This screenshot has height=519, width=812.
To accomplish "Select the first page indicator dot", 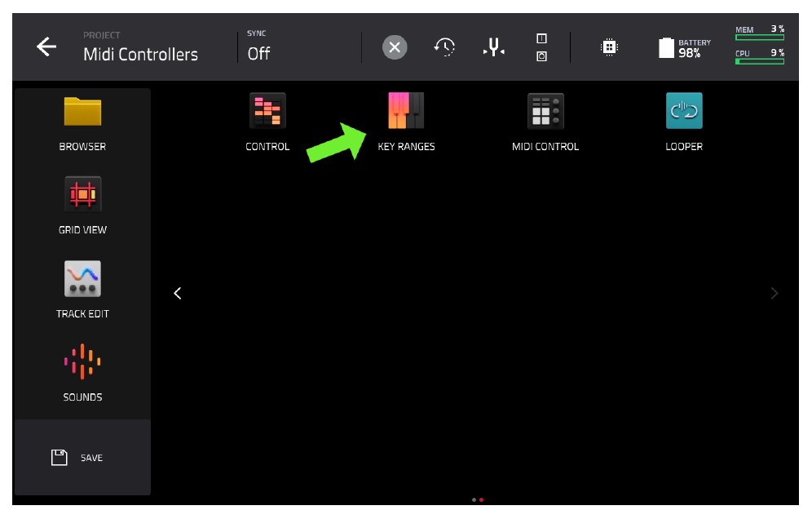I will point(474,499).
